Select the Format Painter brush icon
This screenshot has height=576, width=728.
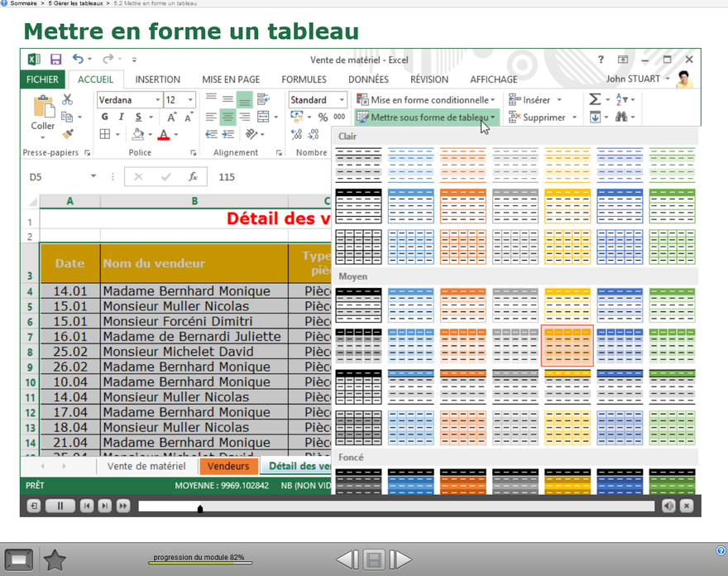[67, 134]
